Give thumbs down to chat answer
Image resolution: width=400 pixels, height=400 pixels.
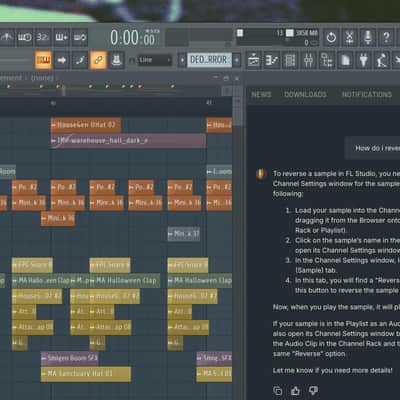click(313, 390)
